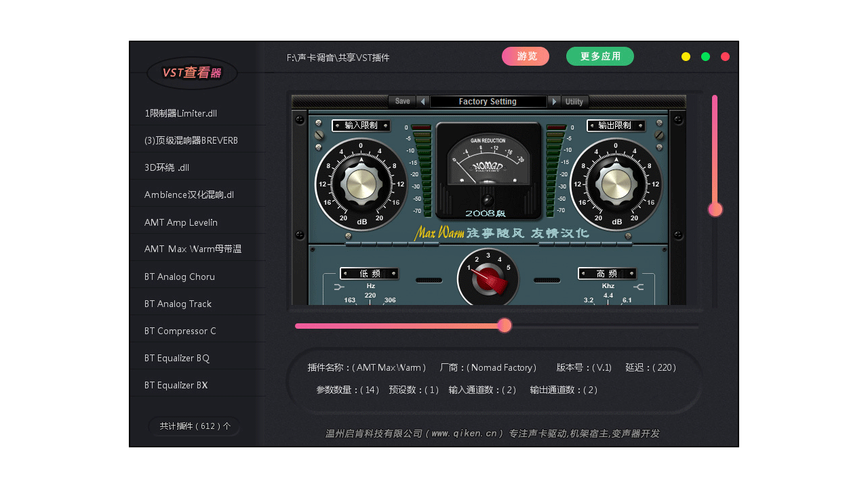Click the GAIN REDUCTION VU meter
868x488 pixels.
488,163
